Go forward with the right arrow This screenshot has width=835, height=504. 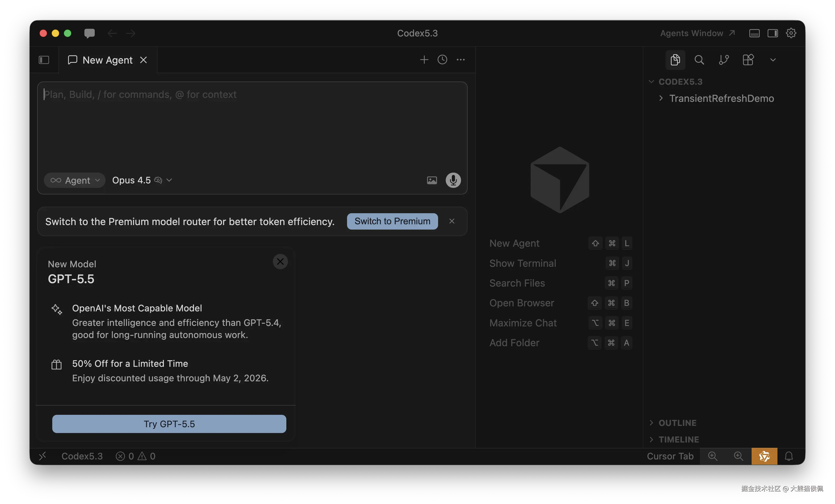(130, 33)
